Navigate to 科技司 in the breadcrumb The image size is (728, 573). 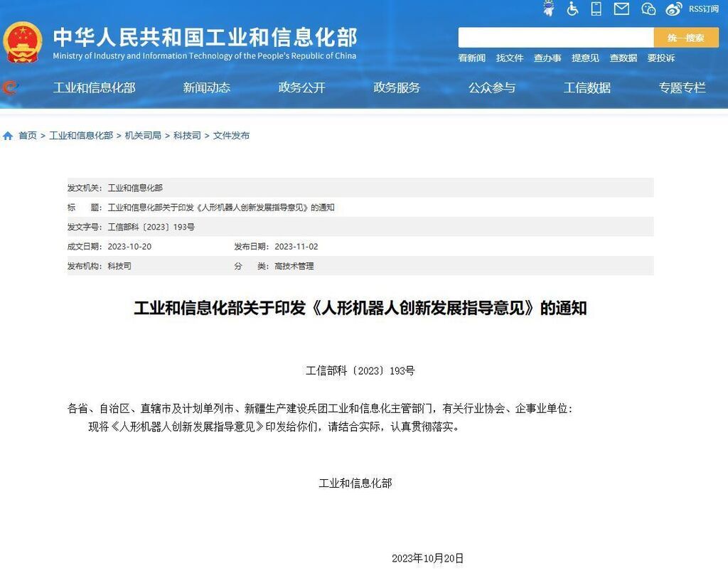pyautogui.click(x=187, y=136)
